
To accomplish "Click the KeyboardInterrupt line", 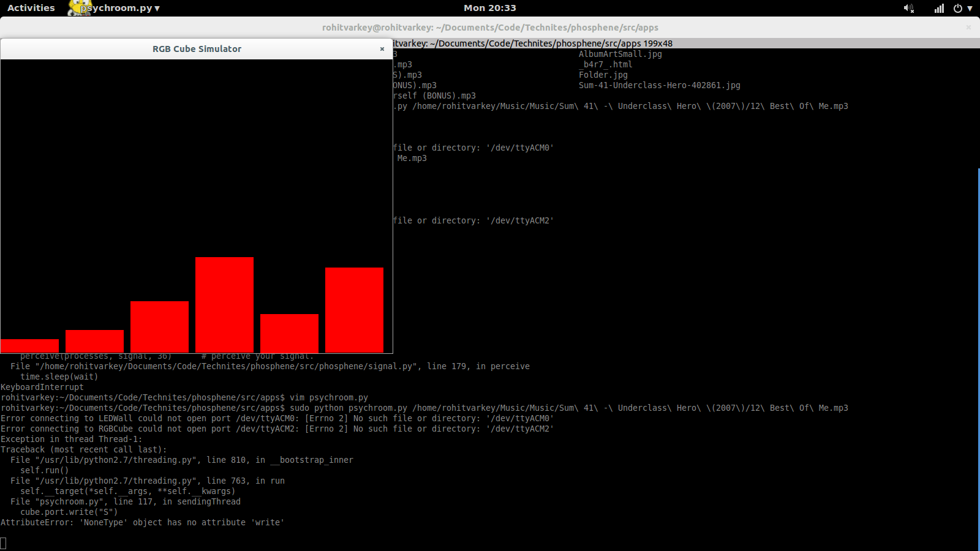I will pos(42,387).
